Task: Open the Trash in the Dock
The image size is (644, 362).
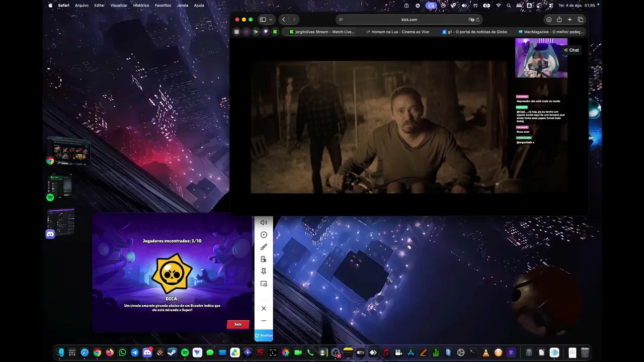Action: (x=585, y=352)
